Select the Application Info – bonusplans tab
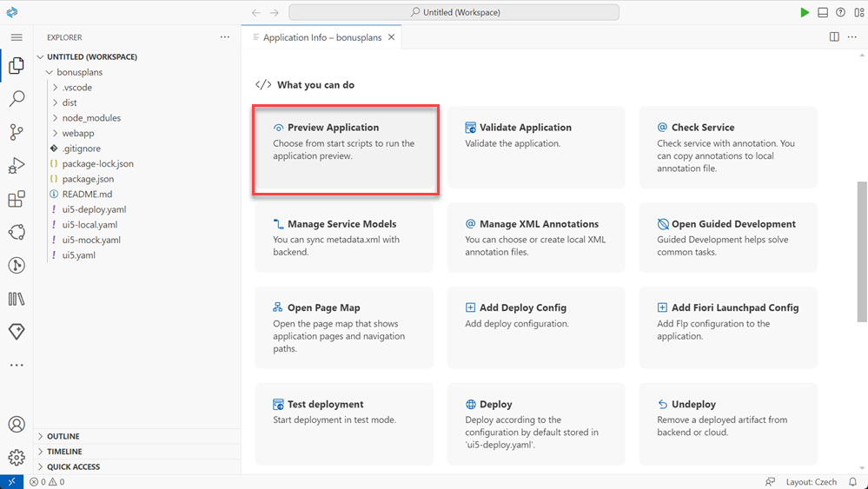This screenshot has width=868, height=489. tap(321, 37)
